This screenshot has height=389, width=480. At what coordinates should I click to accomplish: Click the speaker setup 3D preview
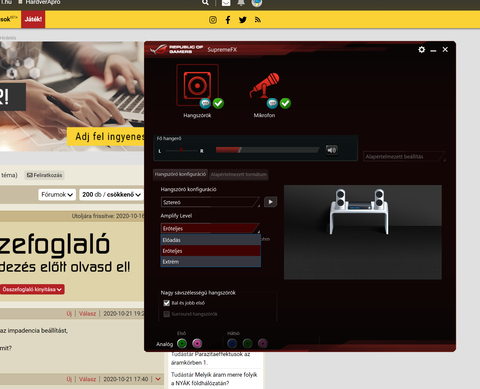tap(363, 232)
